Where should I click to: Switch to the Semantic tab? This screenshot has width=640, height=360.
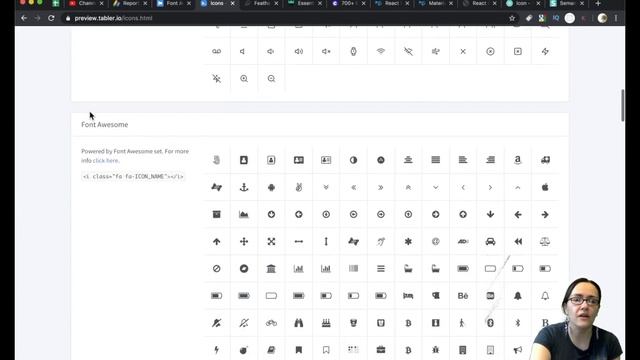tap(567, 4)
